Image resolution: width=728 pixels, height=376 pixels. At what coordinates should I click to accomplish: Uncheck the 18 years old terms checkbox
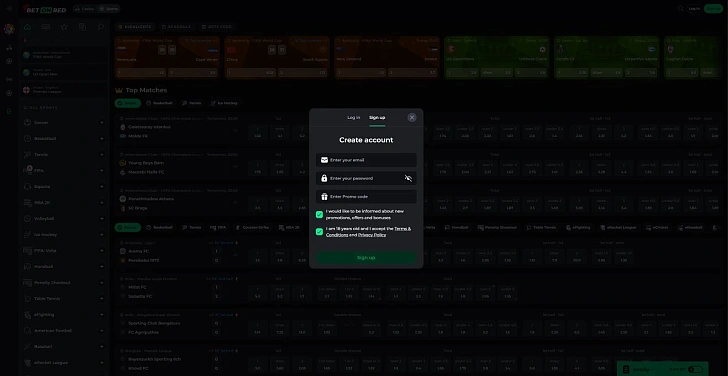(319, 232)
